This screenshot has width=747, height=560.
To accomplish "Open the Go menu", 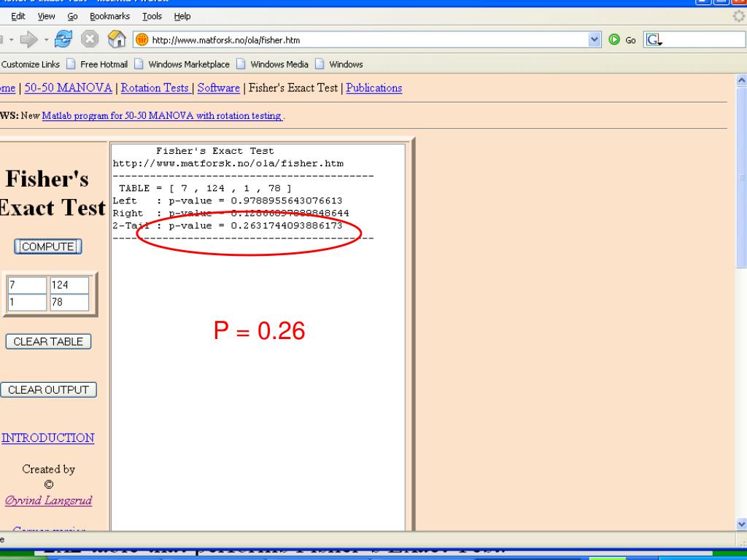I will point(72,16).
